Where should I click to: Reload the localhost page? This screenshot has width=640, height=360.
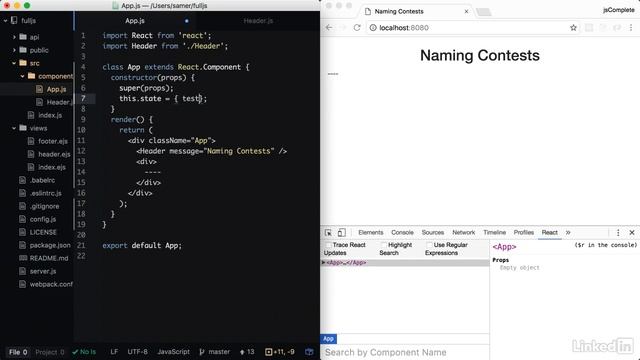coord(357,28)
